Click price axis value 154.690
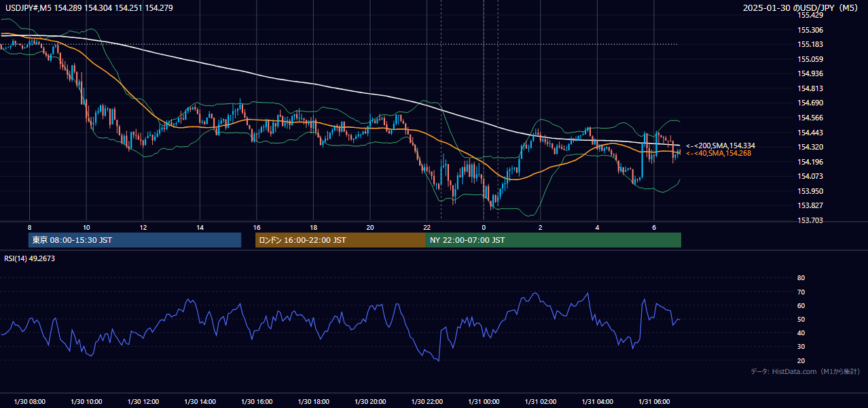The width and height of the screenshot is (868, 408). coord(810,103)
